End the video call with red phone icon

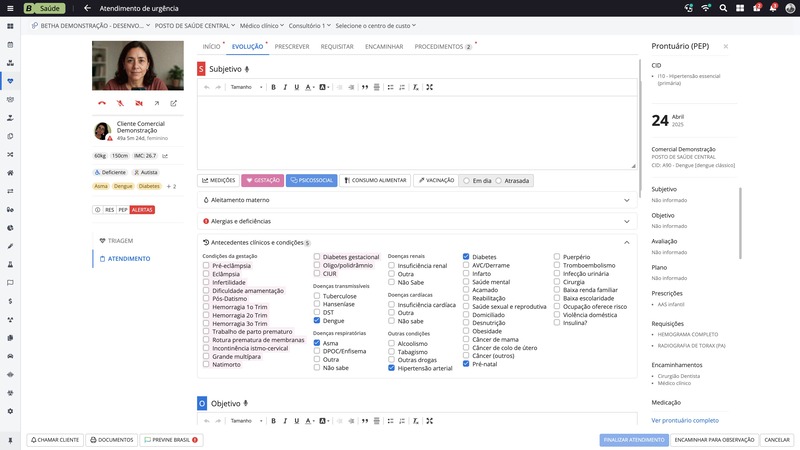pos(102,103)
